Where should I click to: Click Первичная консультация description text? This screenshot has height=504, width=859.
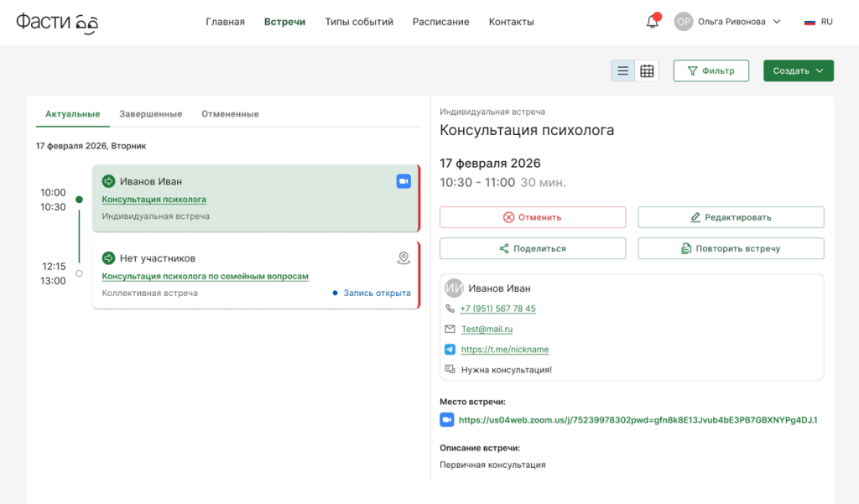click(492, 465)
